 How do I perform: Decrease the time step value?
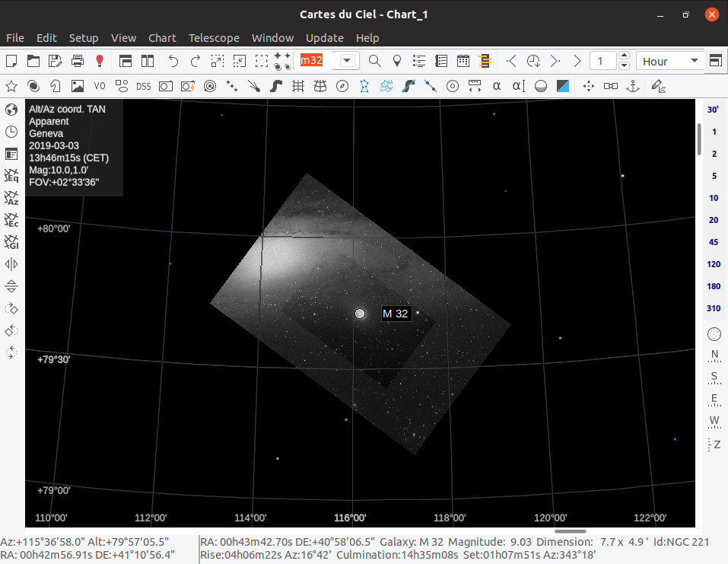[625, 66]
